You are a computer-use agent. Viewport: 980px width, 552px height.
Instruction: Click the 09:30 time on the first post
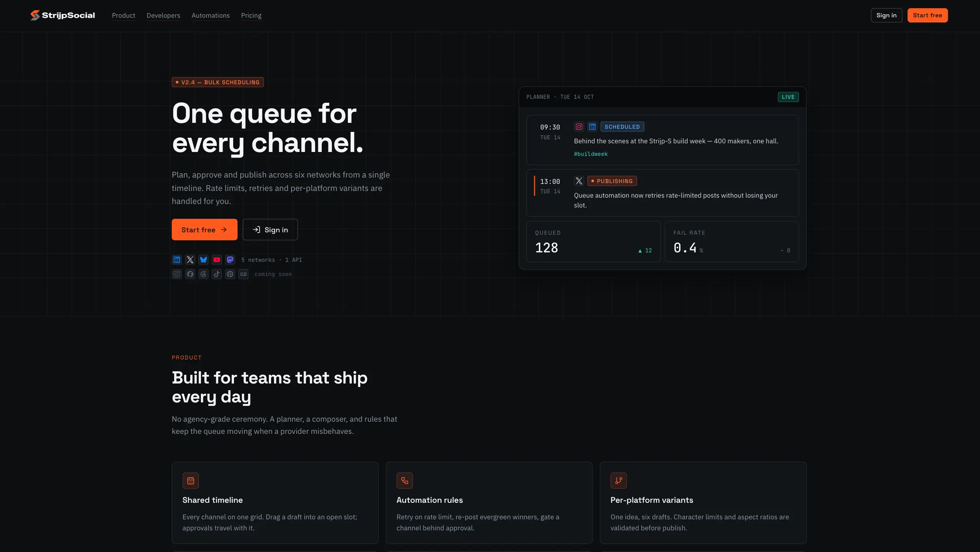click(550, 127)
